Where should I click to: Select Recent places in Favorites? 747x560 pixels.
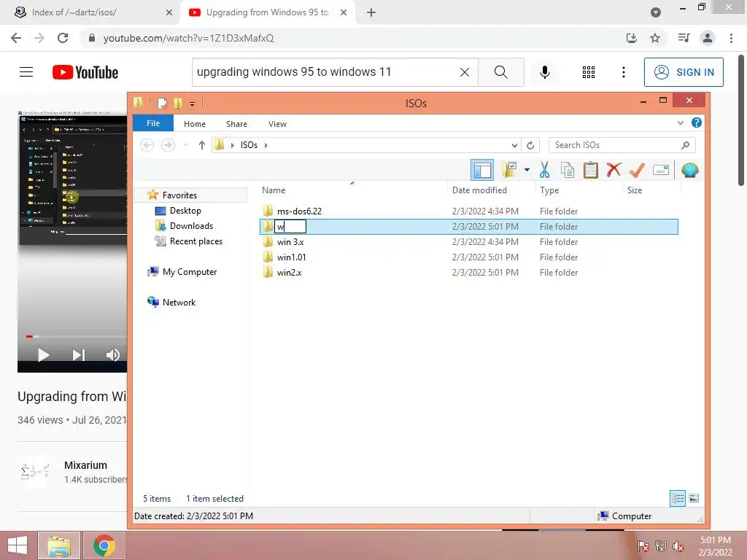pyautogui.click(x=196, y=241)
